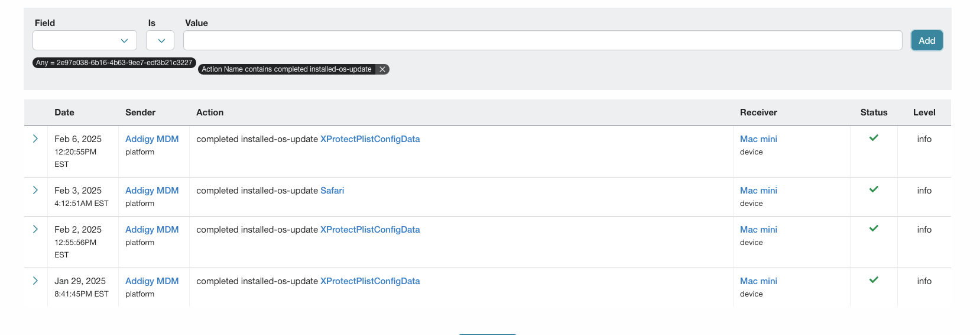Image resolution: width=980 pixels, height=335 pixels.
Task: Open Addigy MDM sender in Feb 3 row
Action: tap(152, 191)
